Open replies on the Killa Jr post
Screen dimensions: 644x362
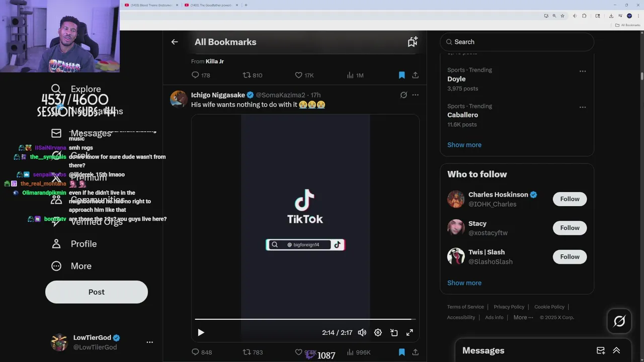(200, 75)
